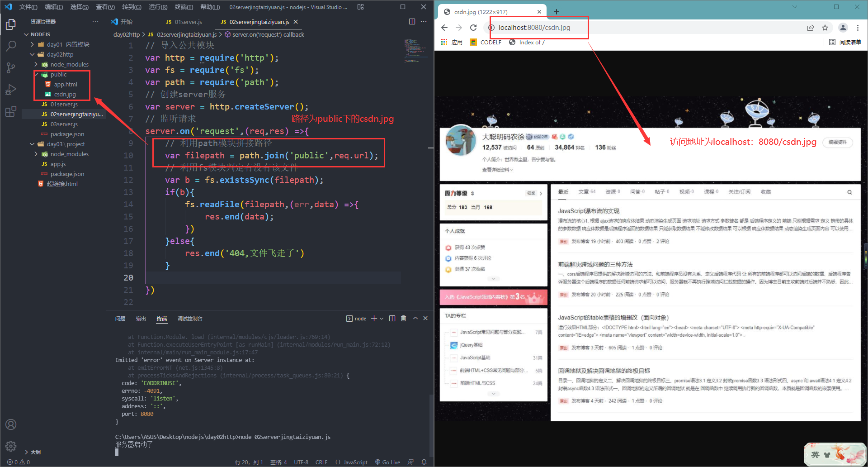Select the node terminal instance label
This screenshot has width=868, height=467.
click(356, 319)
